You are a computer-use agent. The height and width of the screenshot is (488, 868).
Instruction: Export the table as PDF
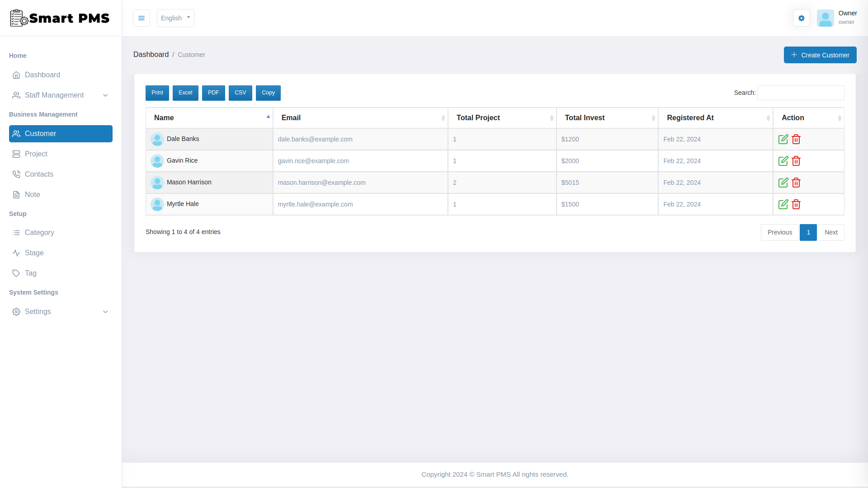213,93
